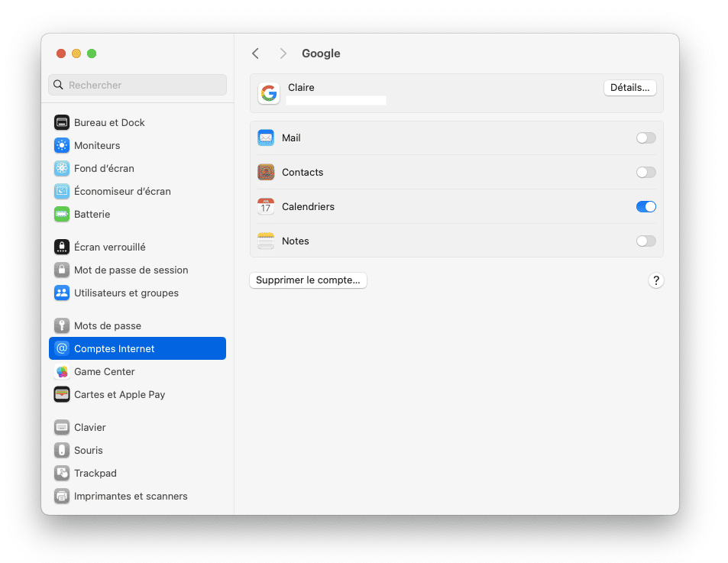The height and width of the screenshot is (563, 728).
Task: Click the Moniteurs sun icon
Action: click(62, 145)
